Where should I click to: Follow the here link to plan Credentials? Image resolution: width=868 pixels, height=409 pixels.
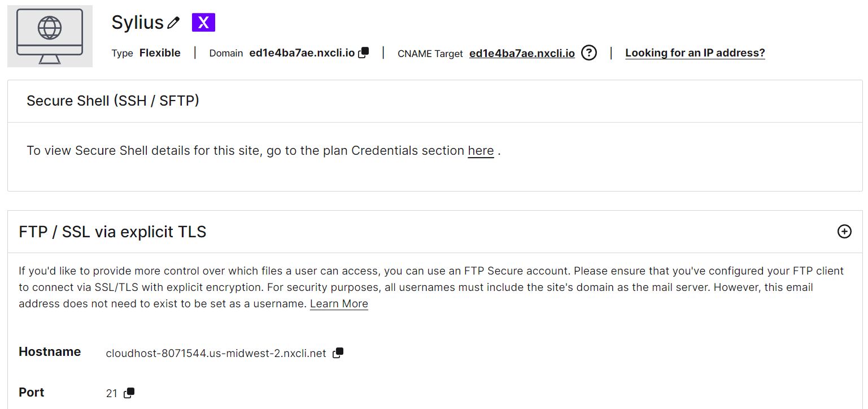(x=481, y=150)
